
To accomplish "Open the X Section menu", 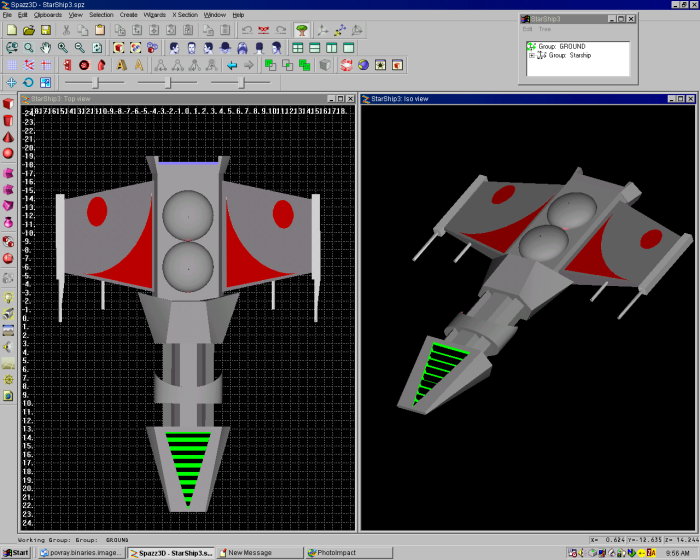I will point(185,15).
